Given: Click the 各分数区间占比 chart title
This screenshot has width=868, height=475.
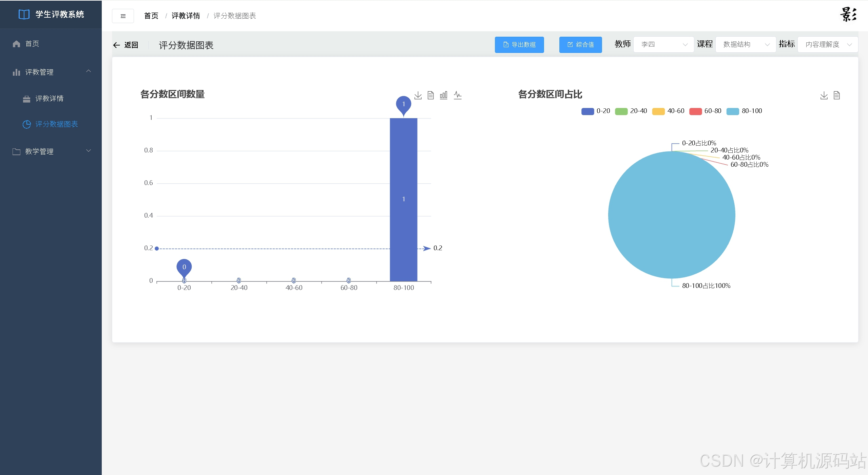Looking at the screenshot, I should [550, 94].
